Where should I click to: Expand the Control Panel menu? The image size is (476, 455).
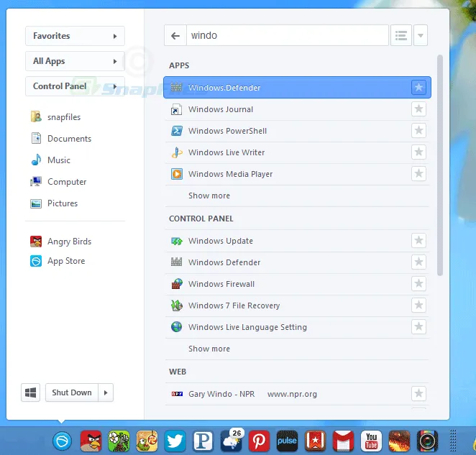coord(75,86)
